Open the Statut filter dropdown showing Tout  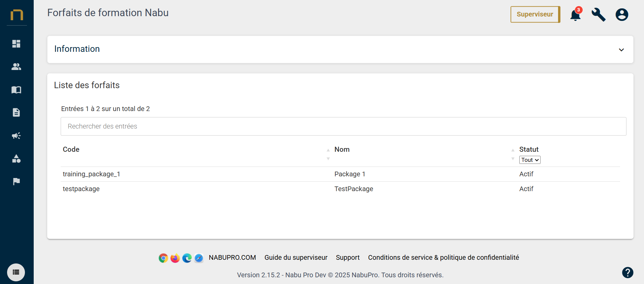530,160
